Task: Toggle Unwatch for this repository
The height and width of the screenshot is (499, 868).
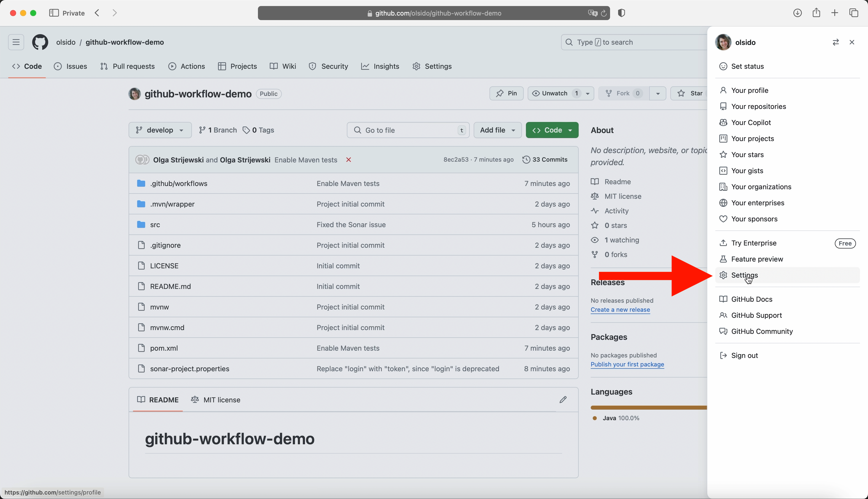Action: pyautogui.click(x=554, y=93)
